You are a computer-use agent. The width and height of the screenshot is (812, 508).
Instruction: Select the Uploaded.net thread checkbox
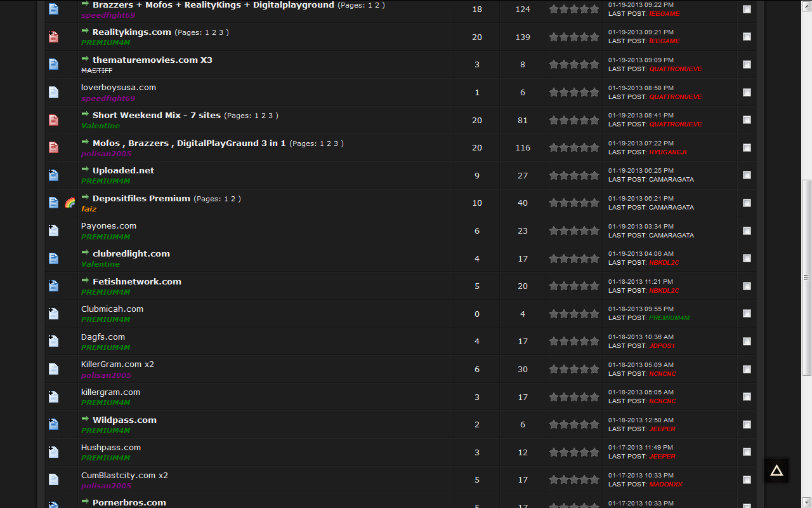click(747, 175)
